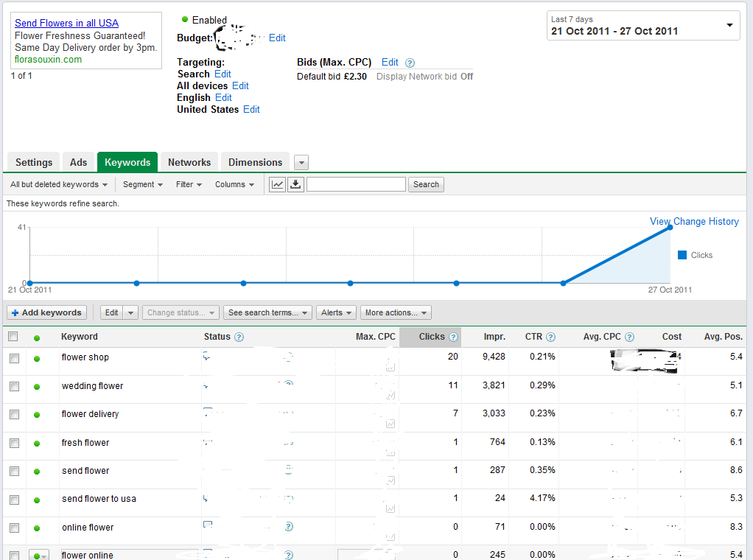
Task: Click Edit link next to All devices
Action: pos(240,86)
